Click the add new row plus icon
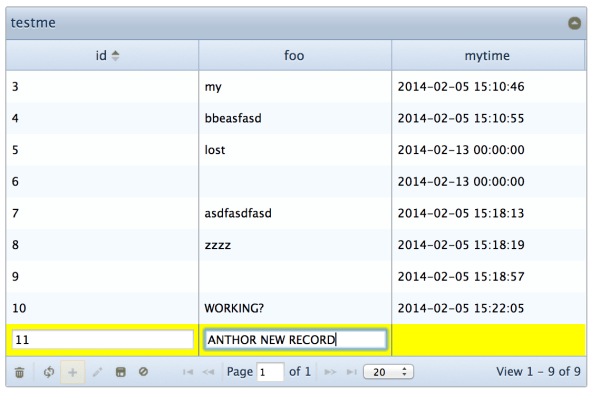Image resolution: width=600 pixels, height=400 pixels. [x=71, y=371]
